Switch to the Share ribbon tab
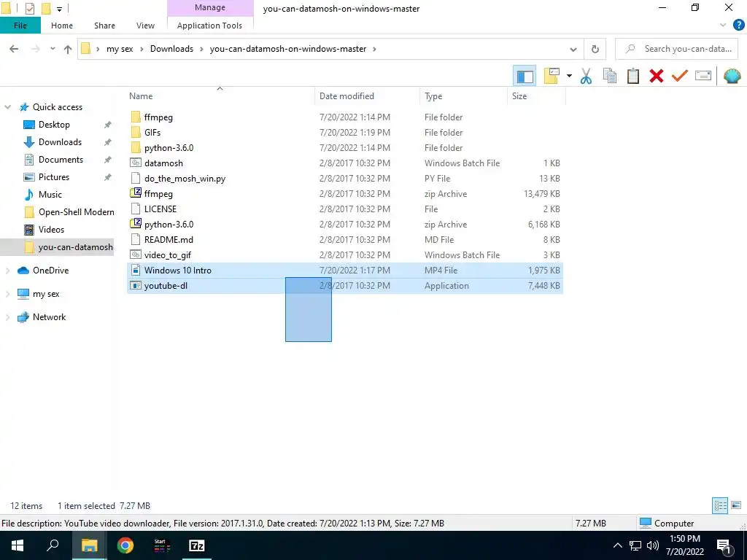This screenshot has height=560, width=747. (104, 26)
